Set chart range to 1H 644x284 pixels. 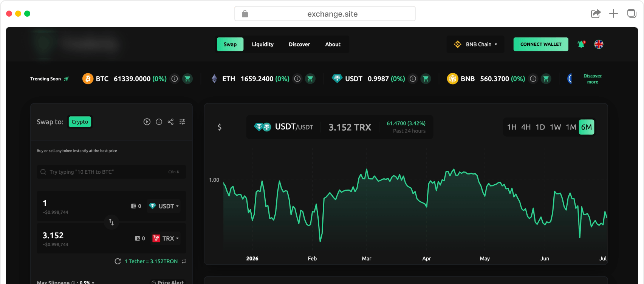pos(512,127)
